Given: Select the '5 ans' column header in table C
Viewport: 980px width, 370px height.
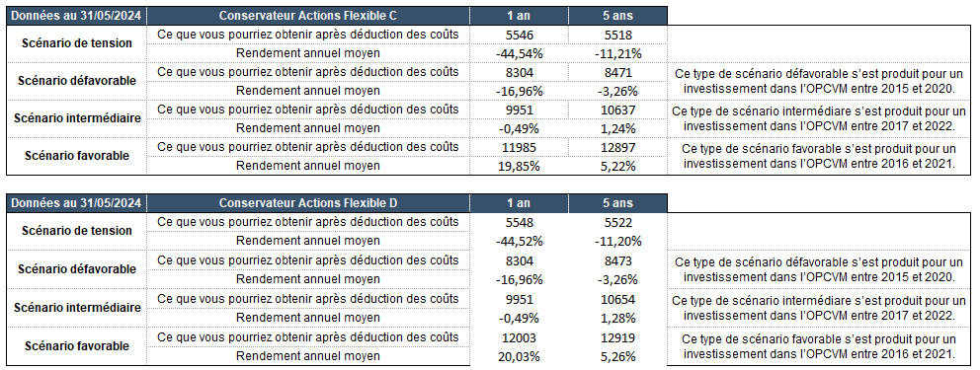Looking at the screenshot, I should (617, 16).
